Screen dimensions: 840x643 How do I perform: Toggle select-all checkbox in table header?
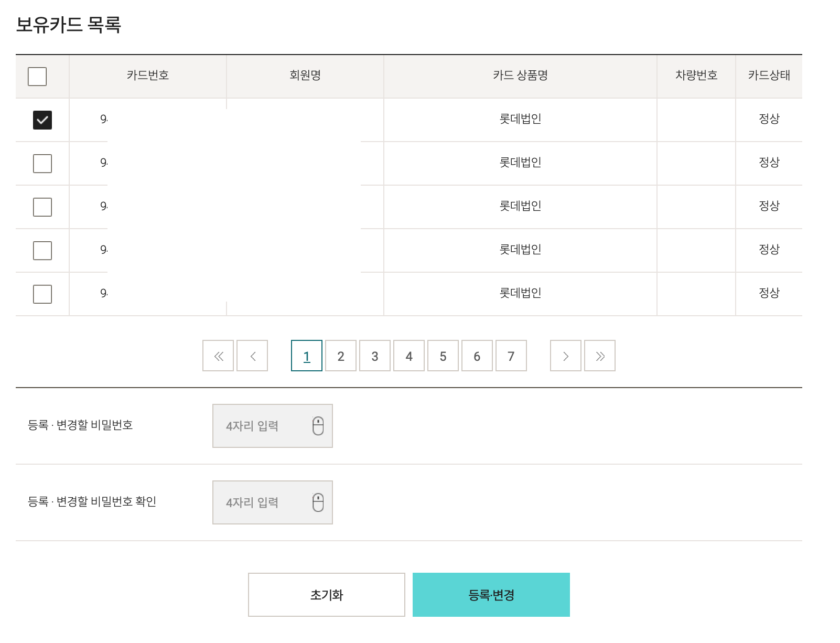tap(37, 77)
